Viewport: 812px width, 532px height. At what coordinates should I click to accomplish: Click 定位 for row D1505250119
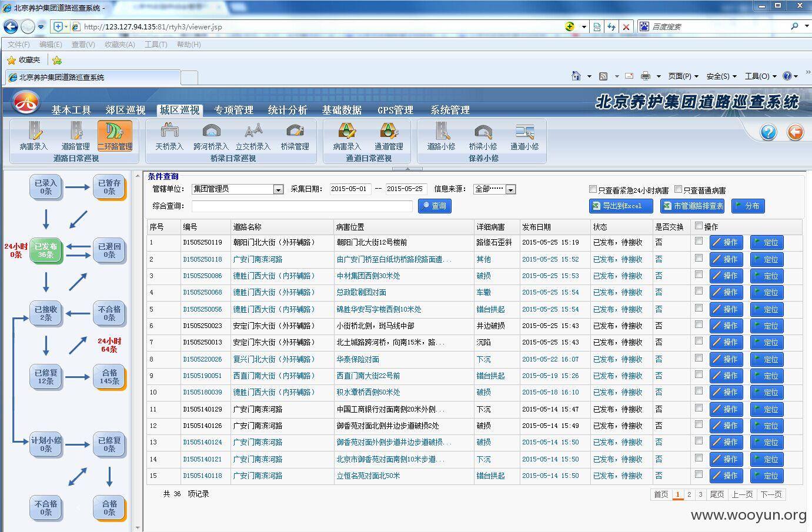(767, 242)
